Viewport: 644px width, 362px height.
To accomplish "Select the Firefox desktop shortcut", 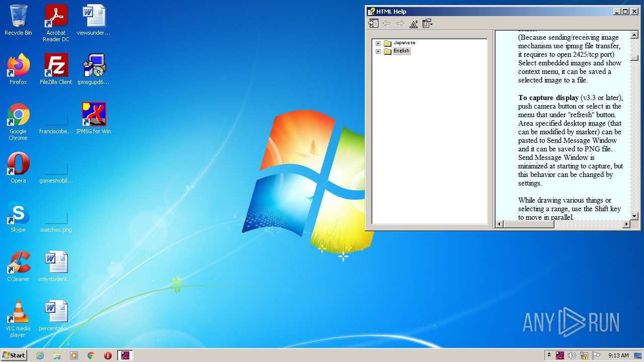I will coord(18,69).
